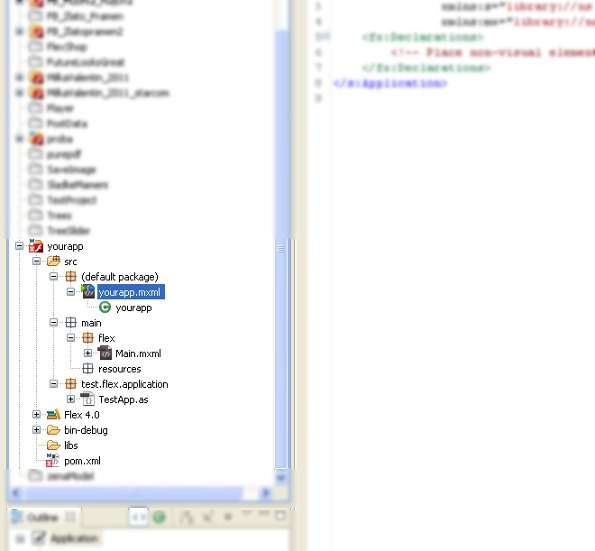The height and width of the screenshot is (551, 595).
Task: Expand the TestApp.as node
Action: (x=71, y=399)
